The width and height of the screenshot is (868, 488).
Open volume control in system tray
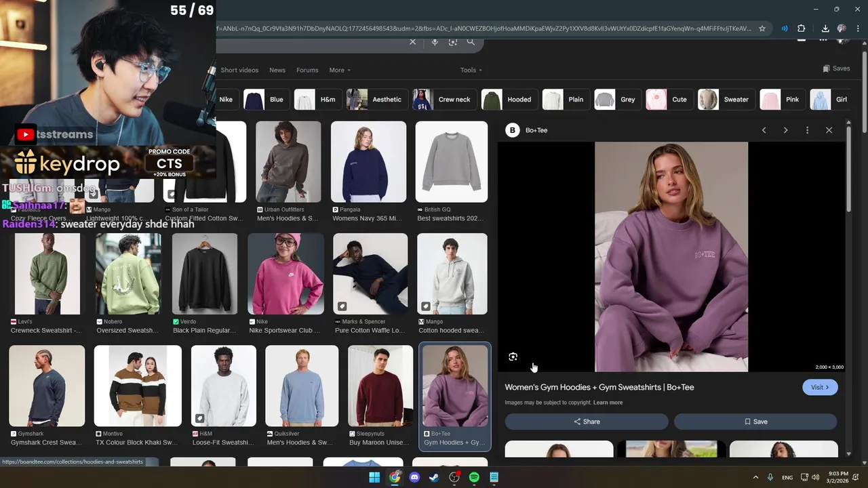tap(816, 477)
